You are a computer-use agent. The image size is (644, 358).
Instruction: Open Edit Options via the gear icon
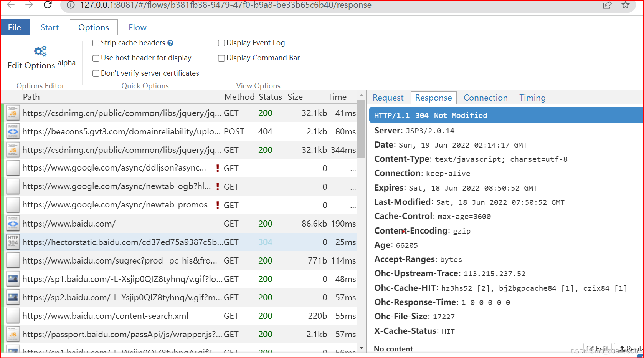[x=40, y=51]
